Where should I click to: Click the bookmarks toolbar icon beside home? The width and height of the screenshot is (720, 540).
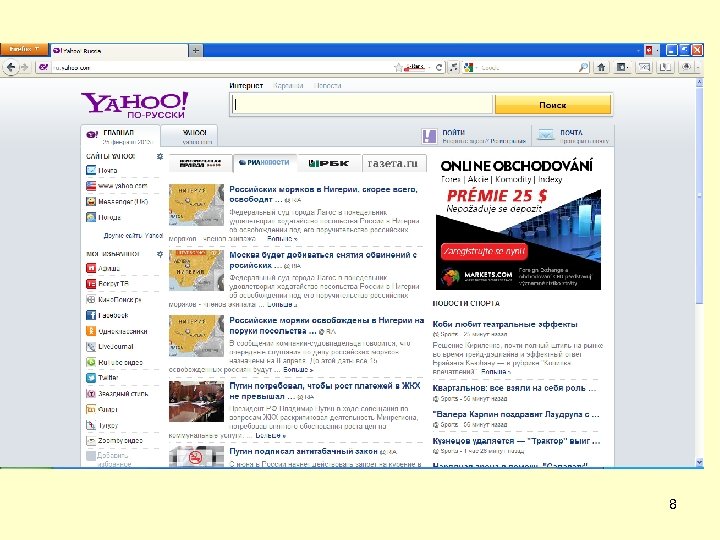coord(622,68)
